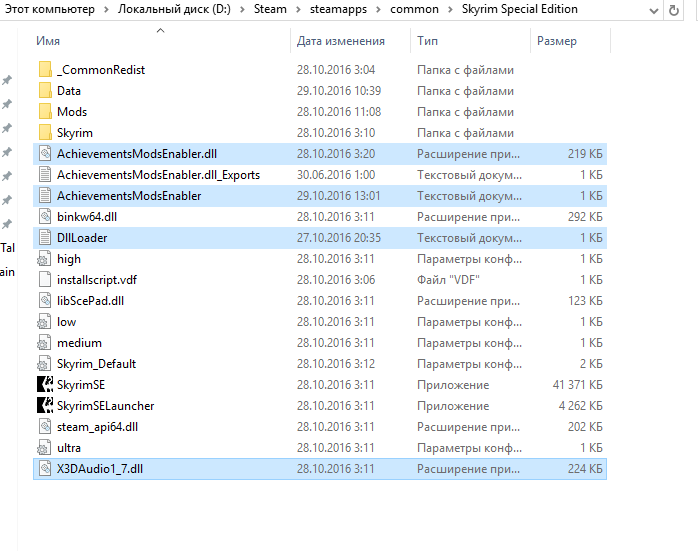Select SkyrimSE application name
Screen dimensions: 698x551
click(81, 385)
